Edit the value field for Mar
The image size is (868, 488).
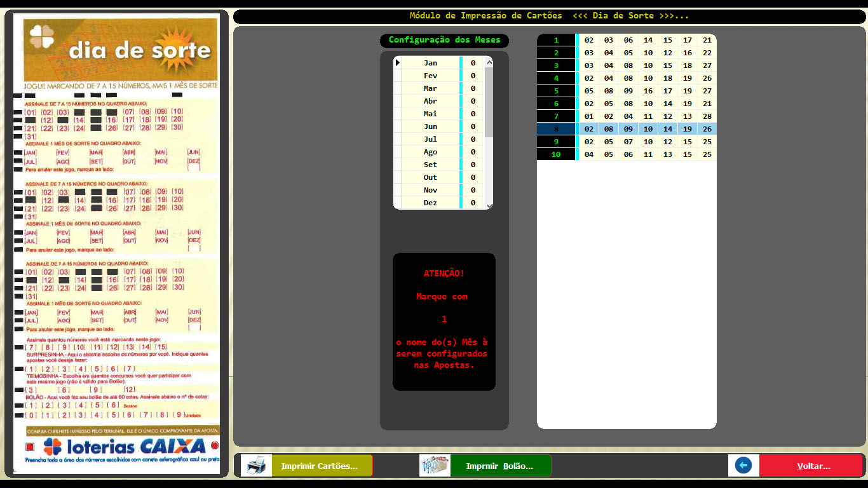tap(473, 88)
